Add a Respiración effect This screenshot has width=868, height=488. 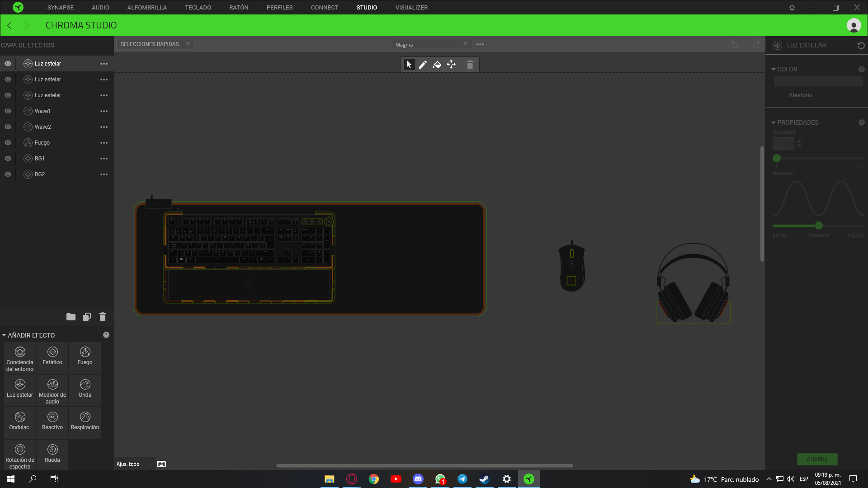[85, 423]
